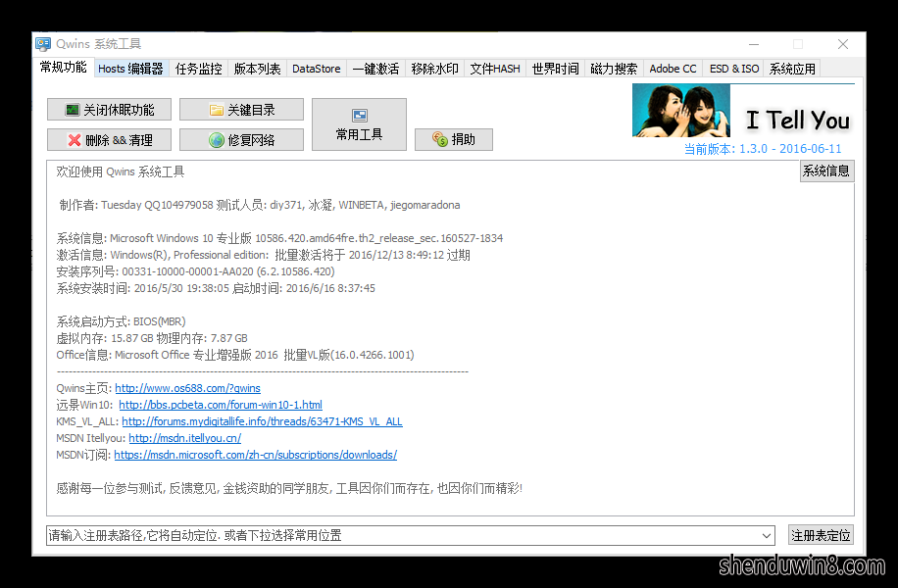Go to the 移除水印 tab

[x=434, y=69]
